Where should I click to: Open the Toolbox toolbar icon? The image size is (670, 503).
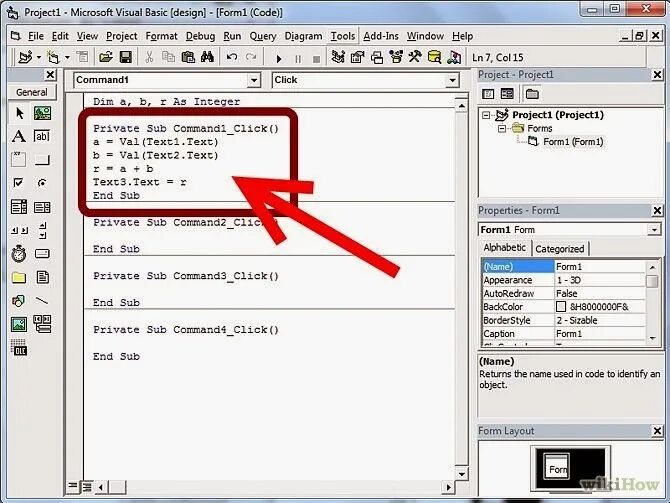[x=414, y=57]
